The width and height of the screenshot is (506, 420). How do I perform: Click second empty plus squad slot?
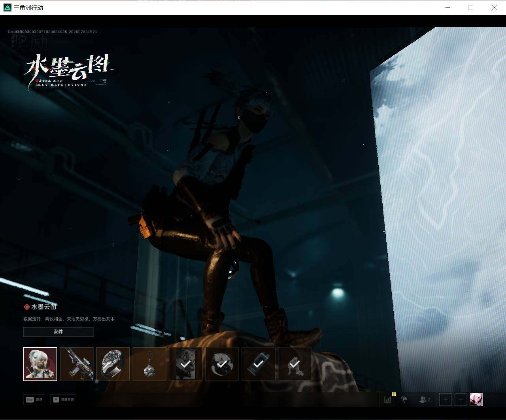pyautogui.click(x=461, y=399)
